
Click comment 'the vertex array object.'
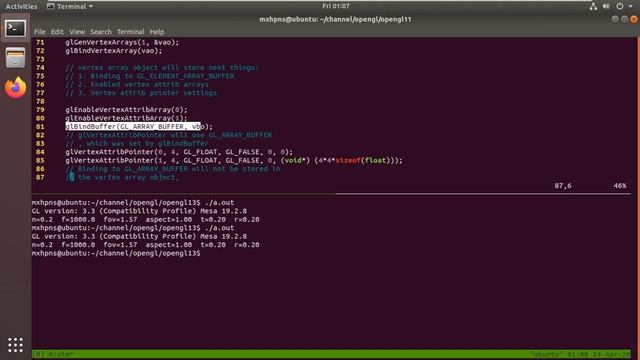[x=122, y=178]
